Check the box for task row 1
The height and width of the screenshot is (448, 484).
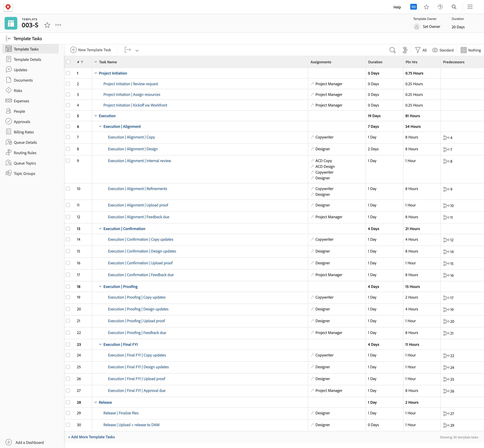[x=68, y=73]
